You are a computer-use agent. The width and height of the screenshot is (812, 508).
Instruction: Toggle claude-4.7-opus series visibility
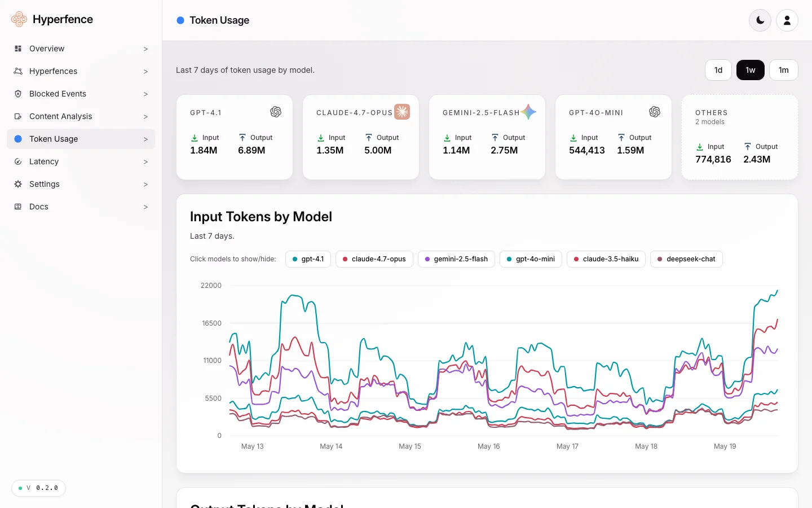(x=374, y=259)
